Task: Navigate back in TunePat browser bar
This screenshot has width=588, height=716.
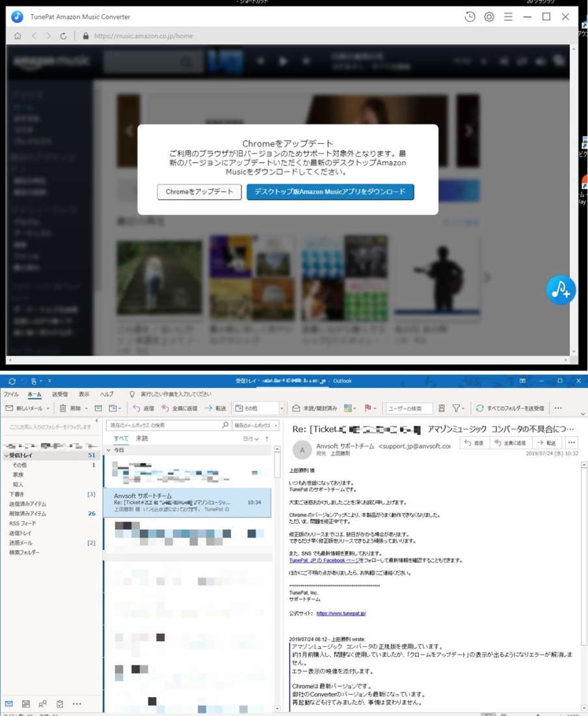Action: [34, 36]
